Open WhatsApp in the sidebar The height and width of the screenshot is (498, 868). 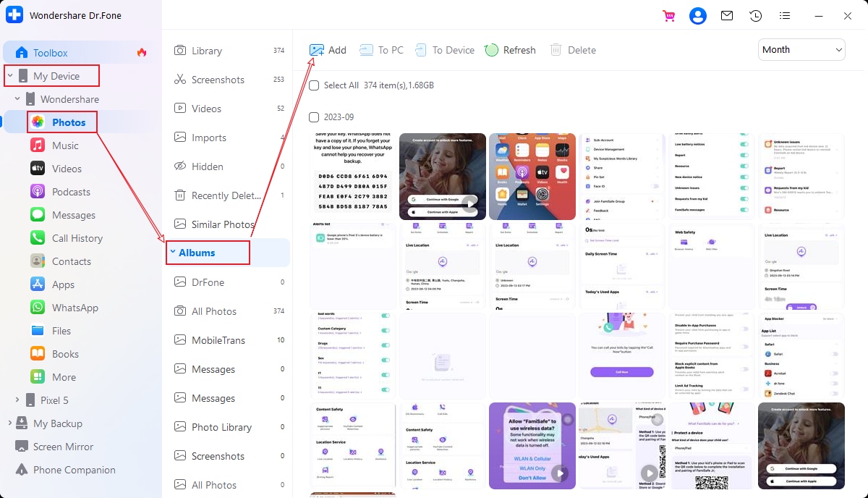[x=75, y=308]
